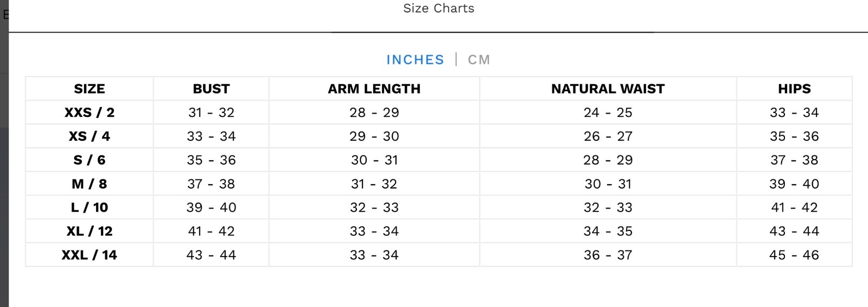
Task: Click the hips value for L / 10
Action: coord(794,208)
